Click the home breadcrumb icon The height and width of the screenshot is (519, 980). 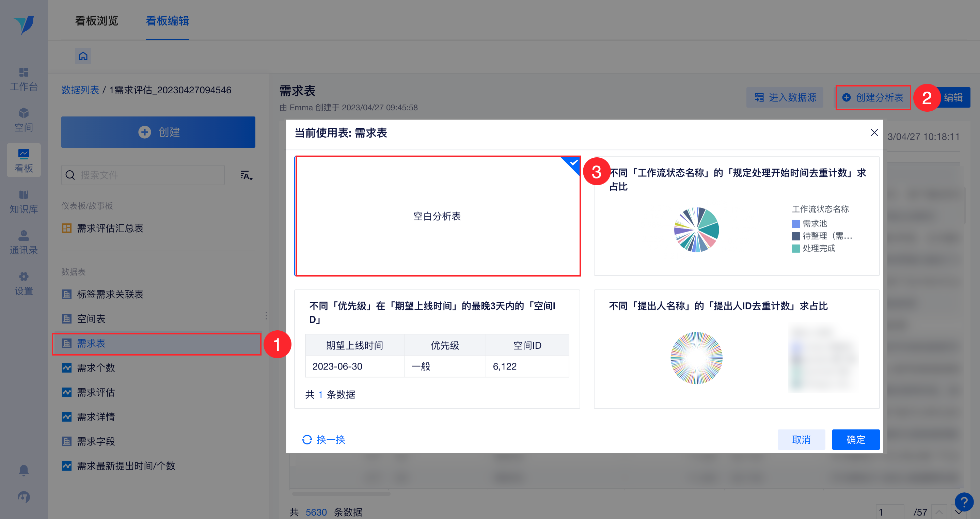tap(83, 56)
